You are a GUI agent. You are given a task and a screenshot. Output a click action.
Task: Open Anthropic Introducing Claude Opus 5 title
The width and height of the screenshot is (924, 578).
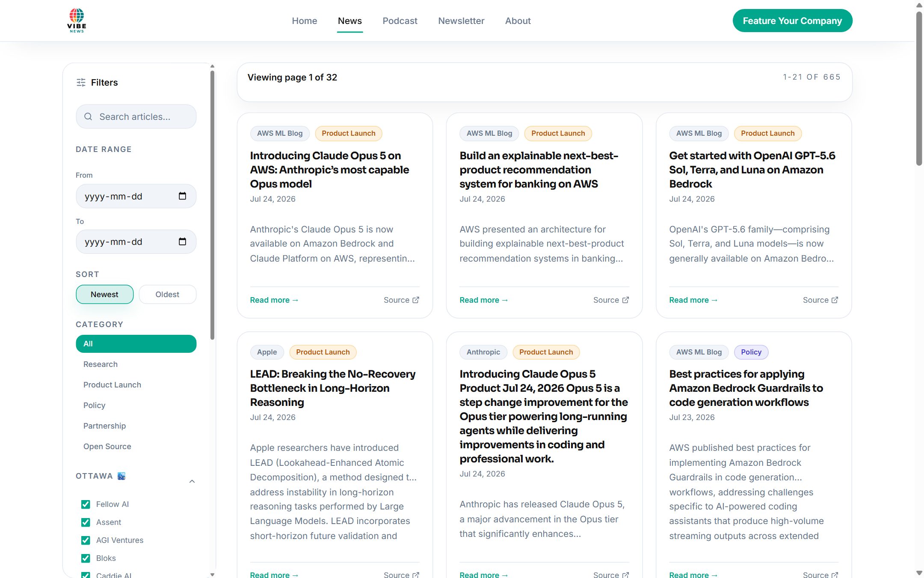point(544,416)
